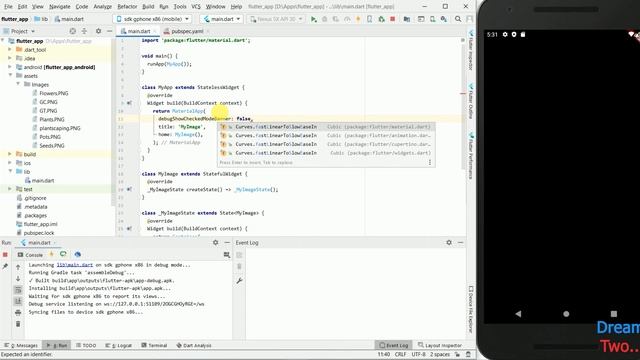Run the app with the green play icon
This screenshot has width=640, height=360.
point(313,19)
